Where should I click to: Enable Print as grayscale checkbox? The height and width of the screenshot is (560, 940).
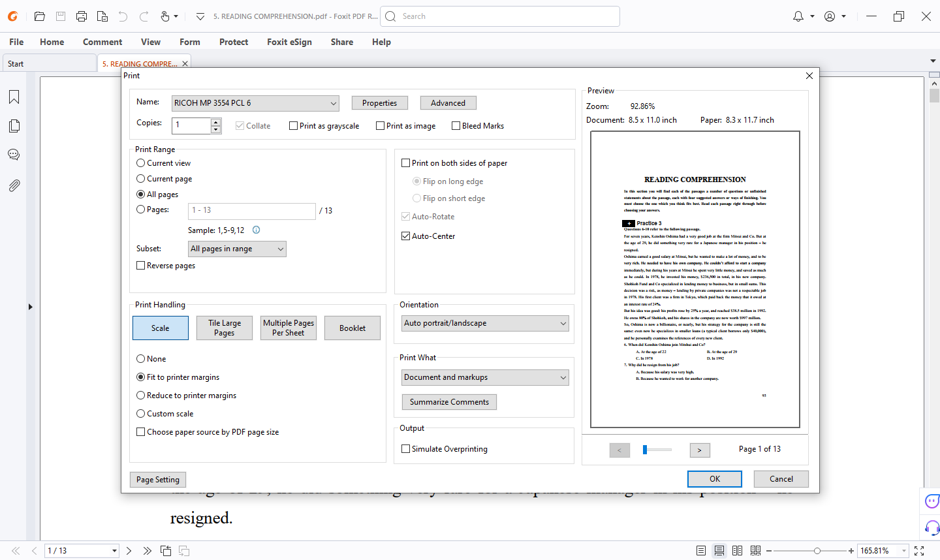click(294, 126)
